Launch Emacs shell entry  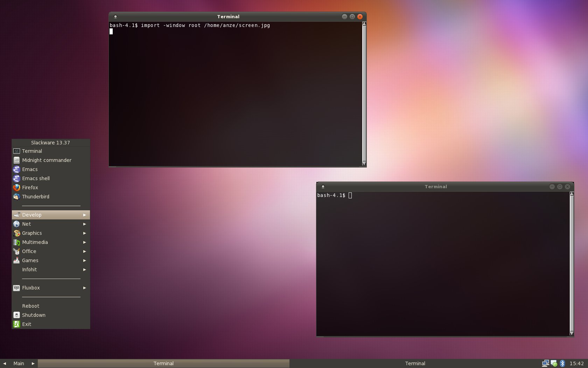pyautogui.click(x=51, y=178)
